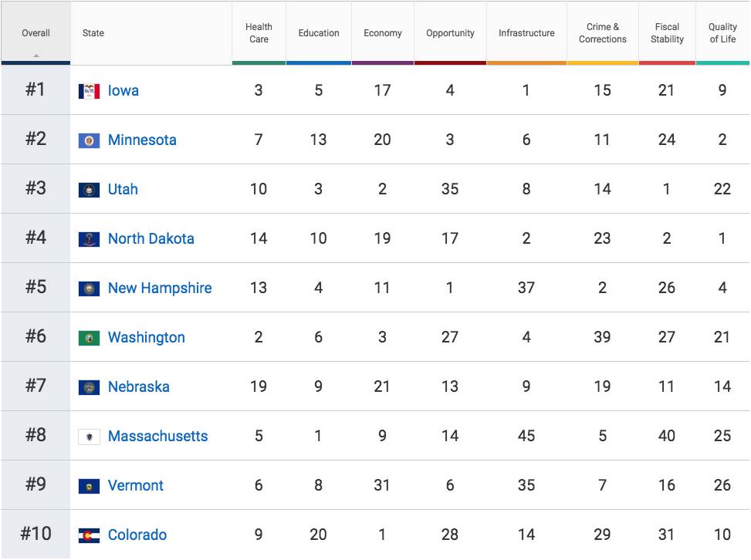Screen dimensions: 751x560
Task: Click the Iowa state flag icon
Action: pyautogui.click(x=89, y=91)
